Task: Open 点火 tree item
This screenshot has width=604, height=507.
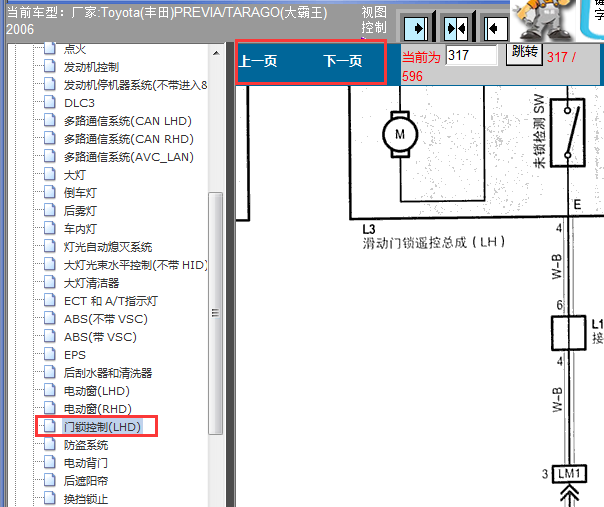Action: (x=75, y=49)
